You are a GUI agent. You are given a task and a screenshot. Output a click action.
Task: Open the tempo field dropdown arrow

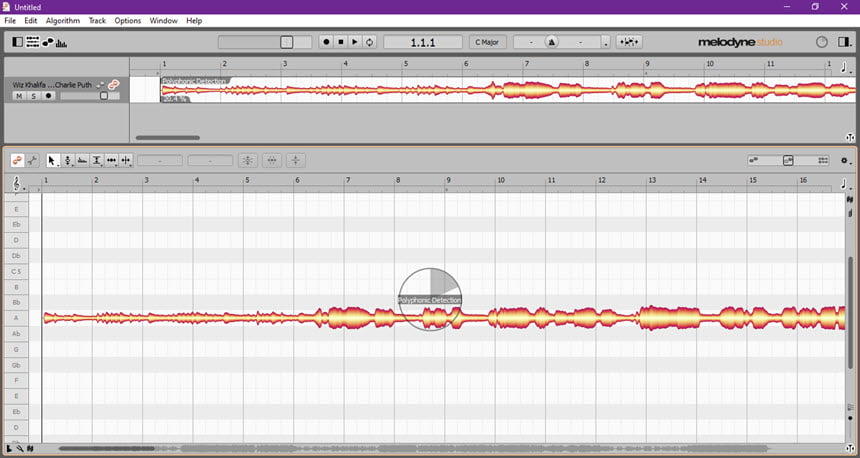(x=606, y=42)
